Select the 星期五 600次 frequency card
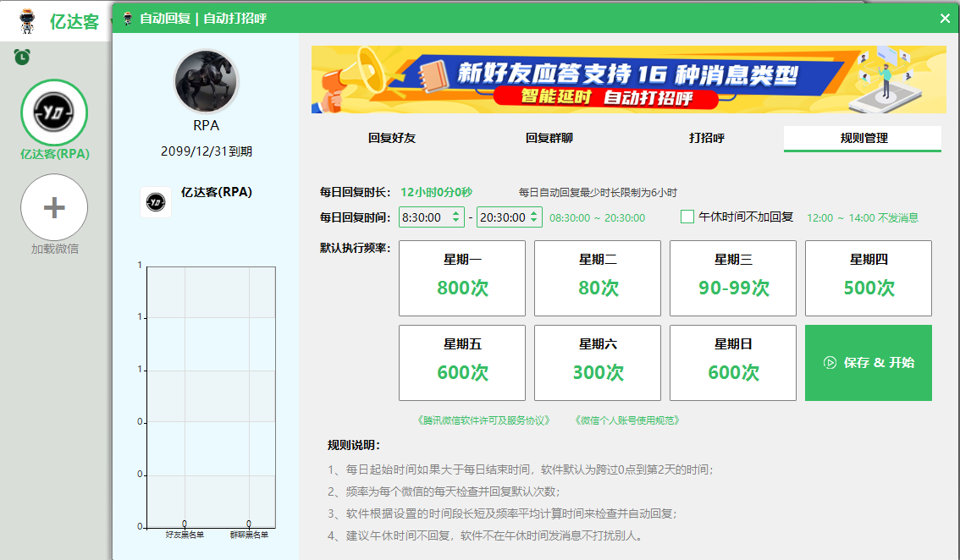 (462, 363)
